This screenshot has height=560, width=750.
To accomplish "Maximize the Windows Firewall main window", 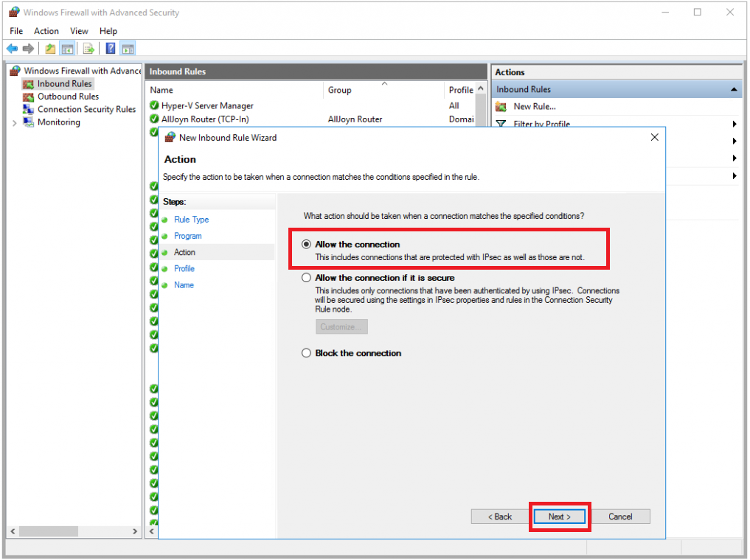I will [698, 12].
